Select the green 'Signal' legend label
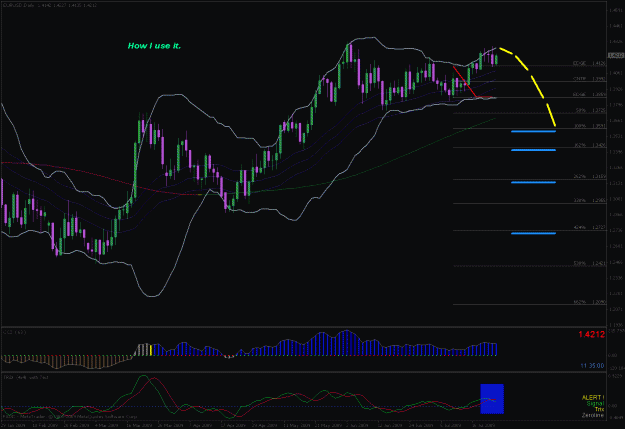 (595, 403)
